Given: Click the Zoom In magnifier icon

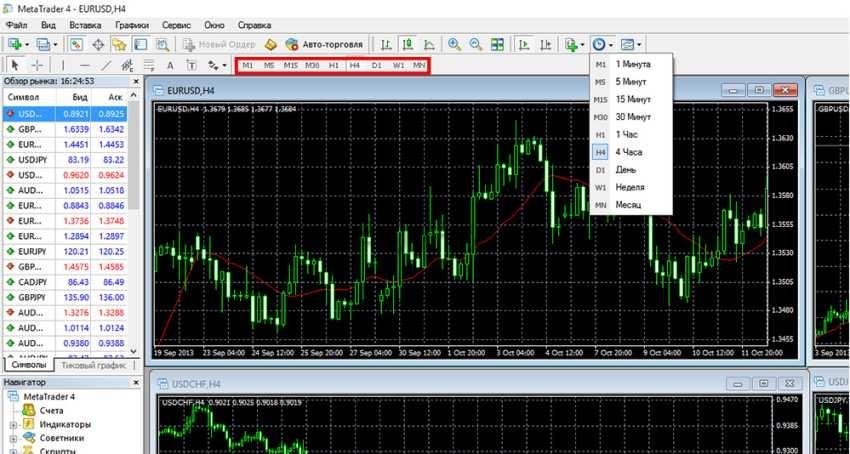Looking at the screenshot, I should (455, 44).
